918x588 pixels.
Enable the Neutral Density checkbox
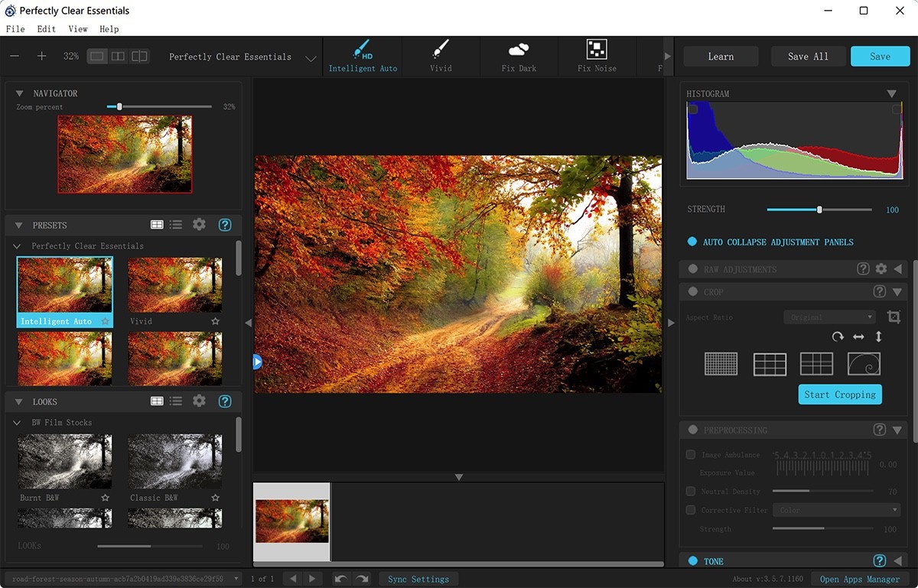(691, 492)
